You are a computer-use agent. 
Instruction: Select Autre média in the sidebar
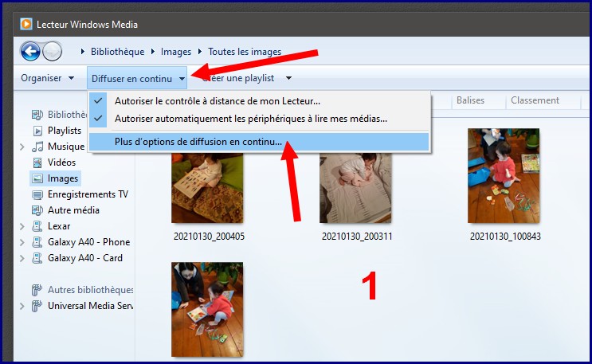pyautogui.click(x=73, y=210)
